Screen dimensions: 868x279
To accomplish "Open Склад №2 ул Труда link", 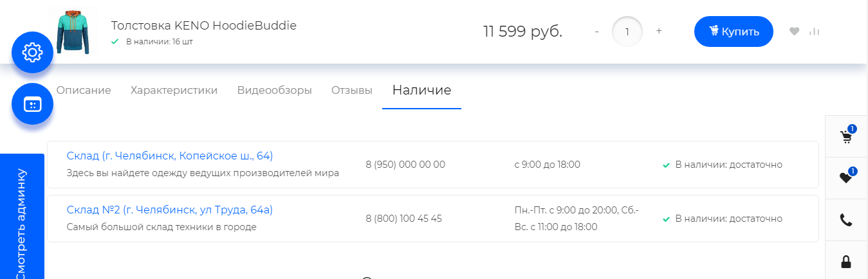I will (170, 210).
